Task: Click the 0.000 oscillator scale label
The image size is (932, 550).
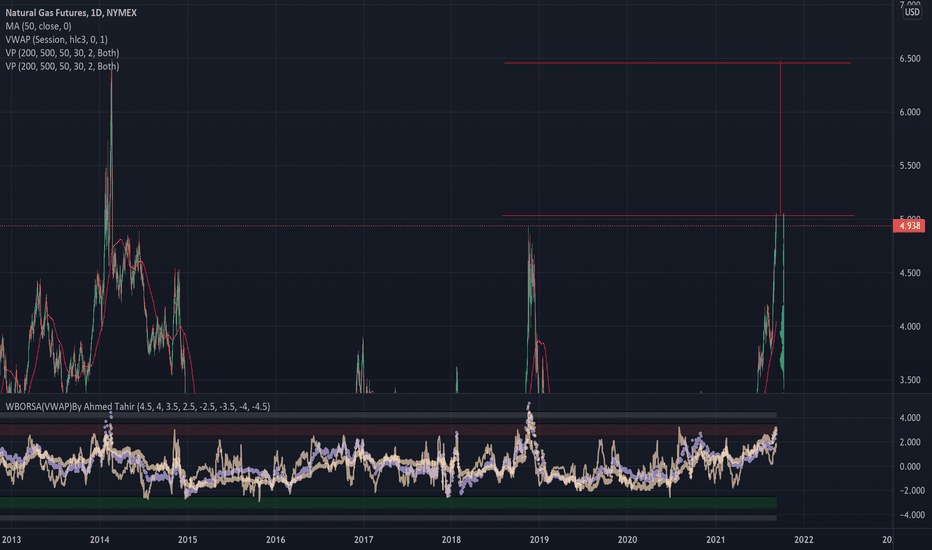Action: tap(910, 466)
